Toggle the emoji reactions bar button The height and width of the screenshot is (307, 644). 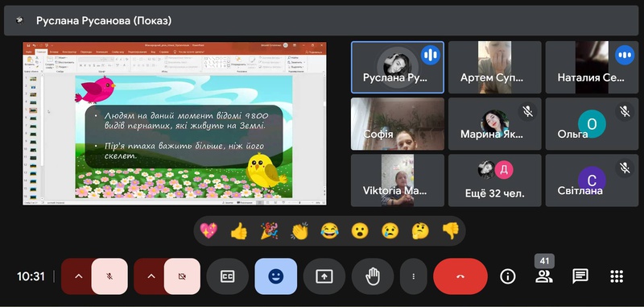pyautogui.click(x=275, y=276)
